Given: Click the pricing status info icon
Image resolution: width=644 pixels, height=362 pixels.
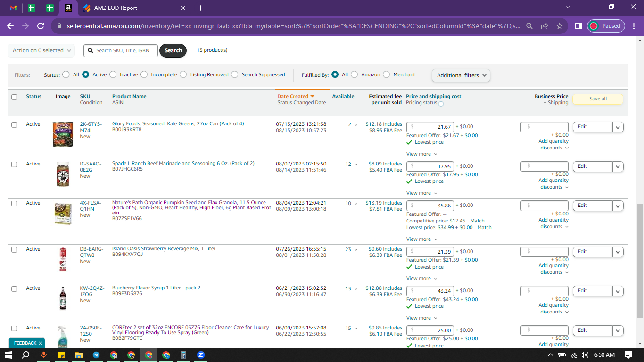Looking at the screenshot, I should click(441, 103).
